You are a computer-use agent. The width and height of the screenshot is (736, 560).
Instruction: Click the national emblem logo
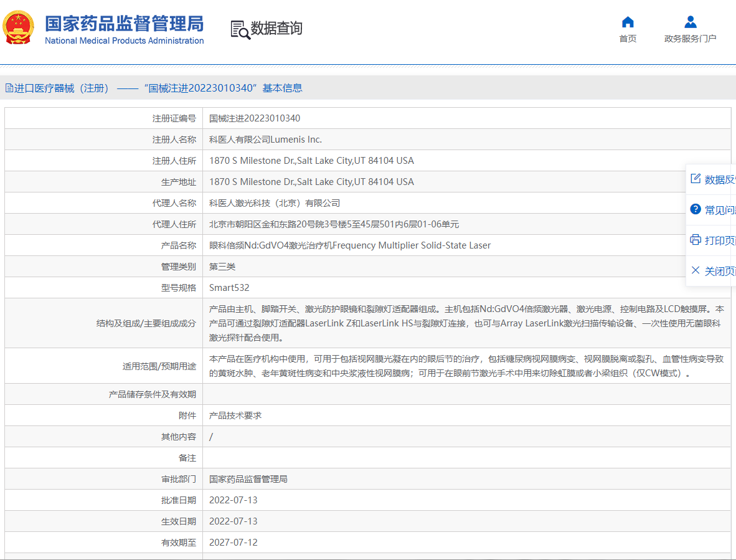(18, 28)
